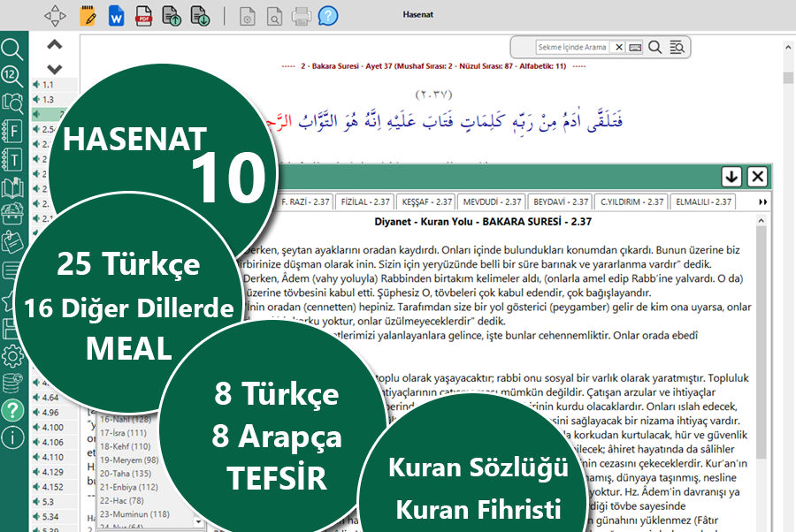Switch to FİZİLAL - 2.37 tab
The image size is (796, 532).
pyautogui.click(x=365, y=201)
